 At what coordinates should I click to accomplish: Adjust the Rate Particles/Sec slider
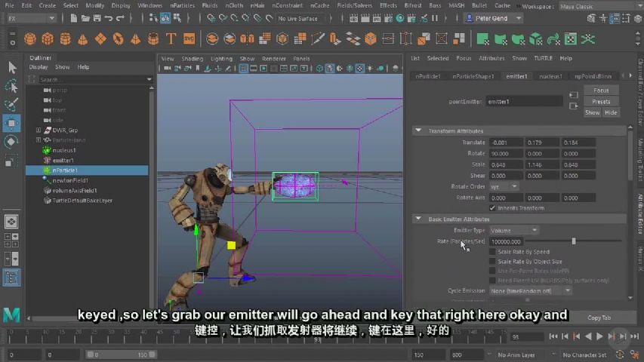pyautogui.click(x=574, y=241)
